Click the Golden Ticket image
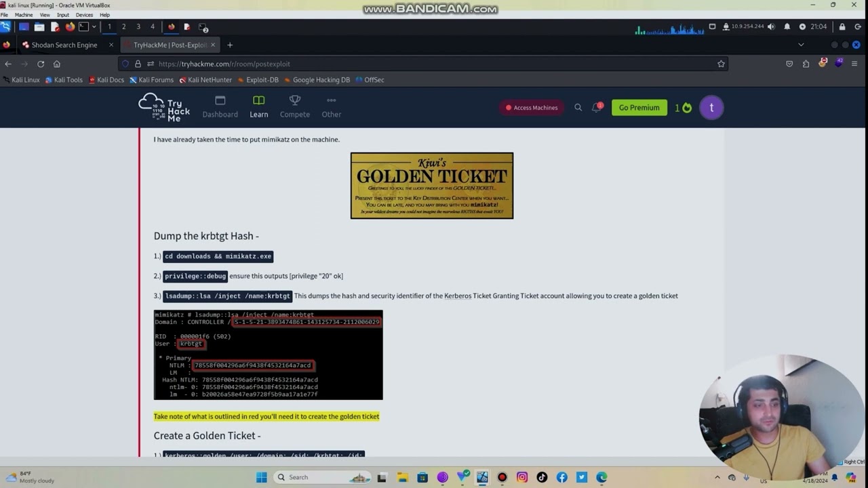This screenshot has width=868, height=488. [x=432, y=186]
